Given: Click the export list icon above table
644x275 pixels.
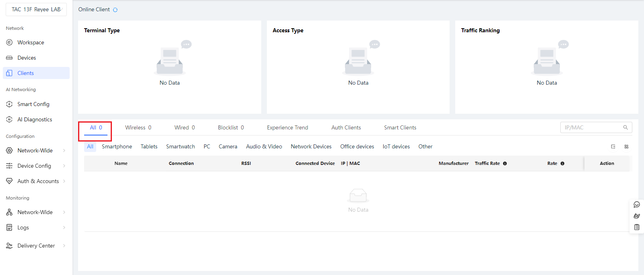Looking at the screenshot, I should (613, 147).
